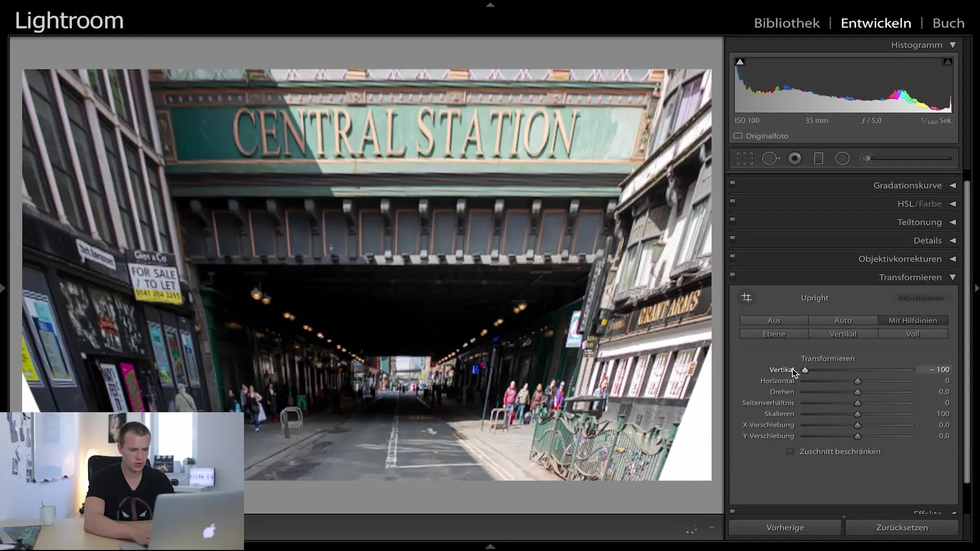The width and height of the screenshot is (980, 551).
Task: Select the Crop Overlay tool icon
Action: [745, 159]
